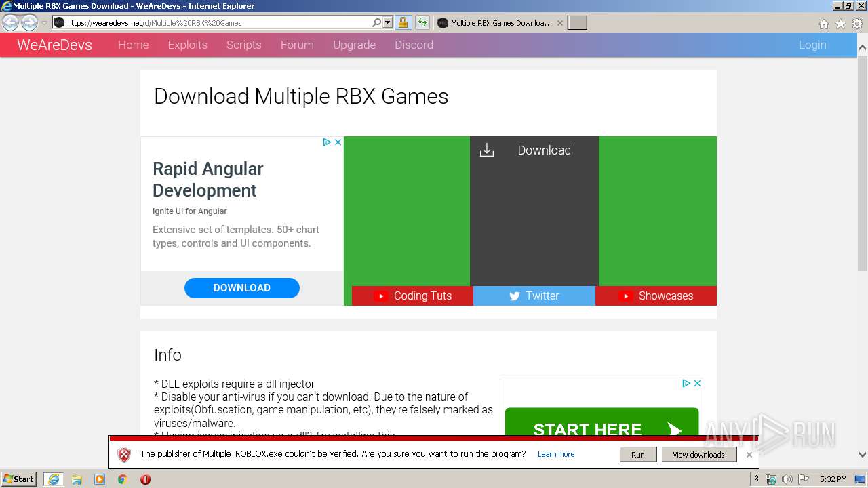Open the Scripts menu item
This screenshot has height=488, width=868.
click(243, 45)
